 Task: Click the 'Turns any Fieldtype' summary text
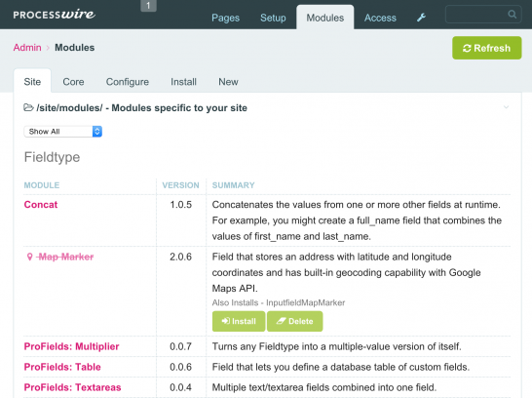pyautogui.click(x=336, y=346)
